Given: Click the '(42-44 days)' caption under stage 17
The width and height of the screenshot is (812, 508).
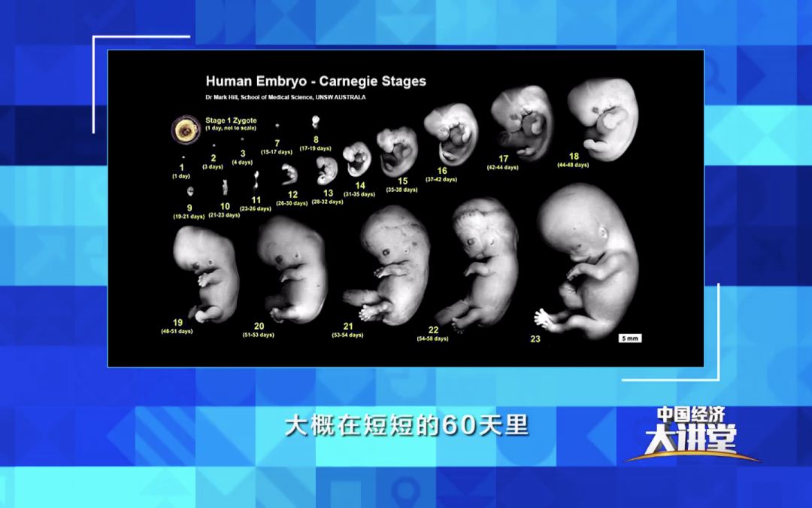Looking at the screenshot, I should (503, 167).
